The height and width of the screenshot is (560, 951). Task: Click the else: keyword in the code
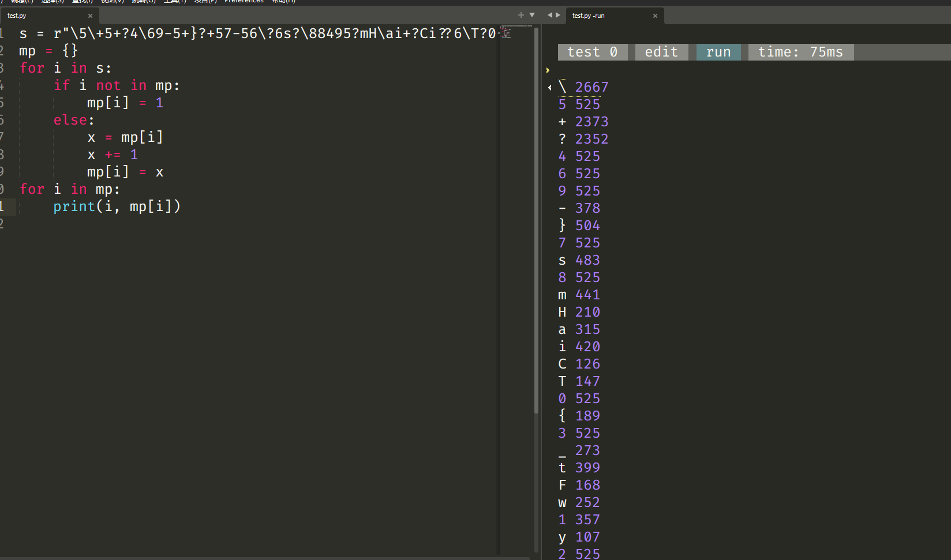point(73,120)
